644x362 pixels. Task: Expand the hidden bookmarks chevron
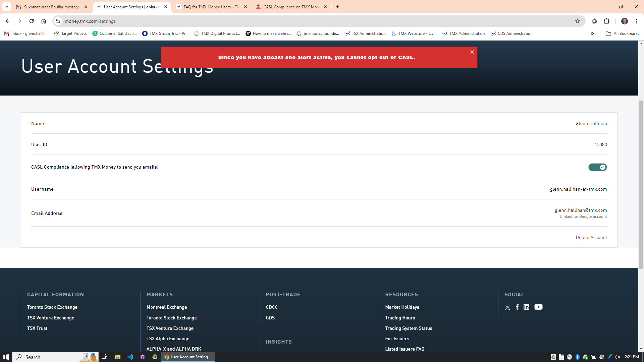point(592,34)
